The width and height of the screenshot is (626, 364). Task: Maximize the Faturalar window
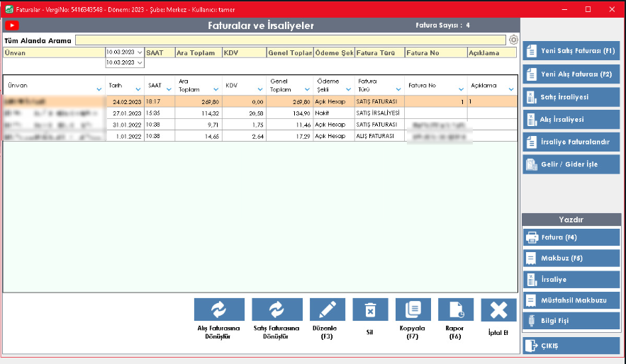(x=588, y=9)
